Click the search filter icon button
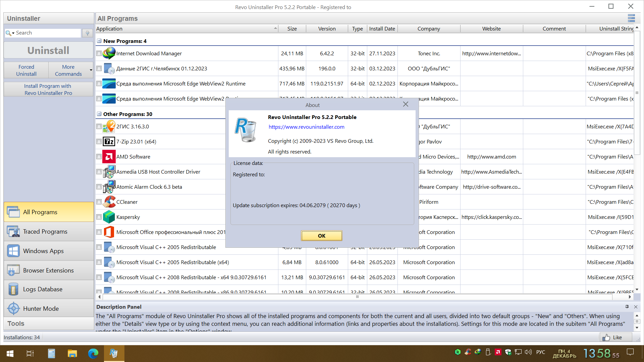The image size is (644, 362). (x=87, y=33)
